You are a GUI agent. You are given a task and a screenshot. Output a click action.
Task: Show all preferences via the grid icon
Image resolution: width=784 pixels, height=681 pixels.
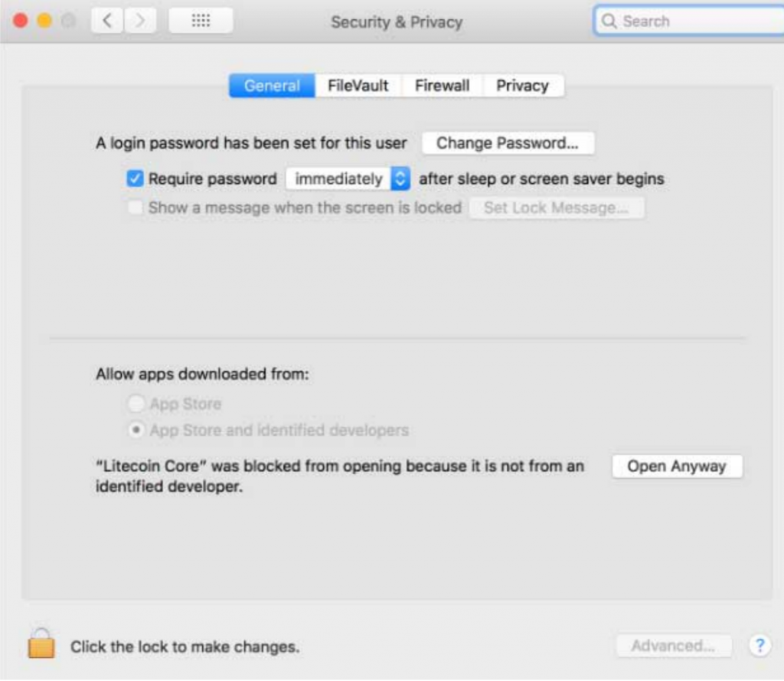pos(201,21)
